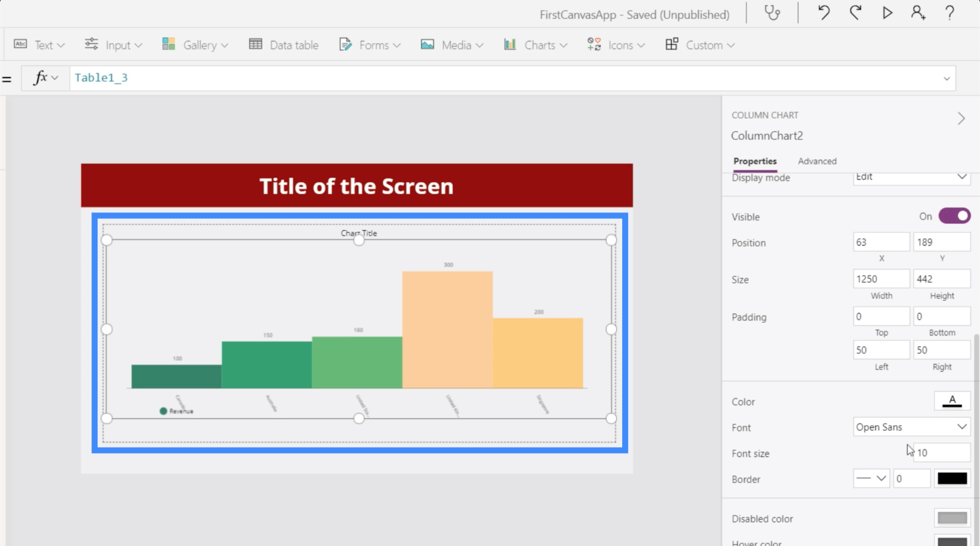
Task: Click the Table1_3 formula text
Action: click(101, 77)
